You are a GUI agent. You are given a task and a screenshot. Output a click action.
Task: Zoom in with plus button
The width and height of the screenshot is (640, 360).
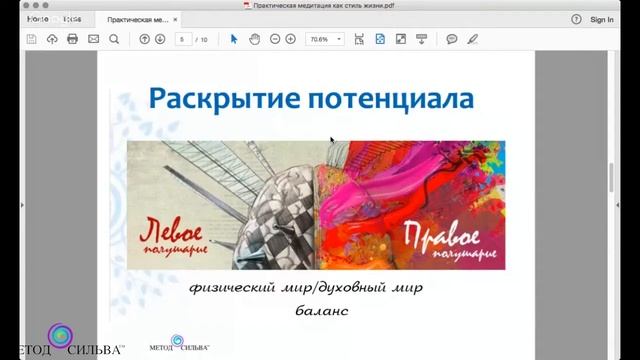[x=291, y=39]
